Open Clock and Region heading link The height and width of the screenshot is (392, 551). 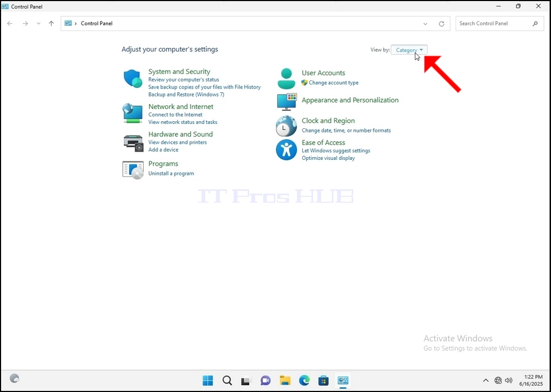pos(328,121)
